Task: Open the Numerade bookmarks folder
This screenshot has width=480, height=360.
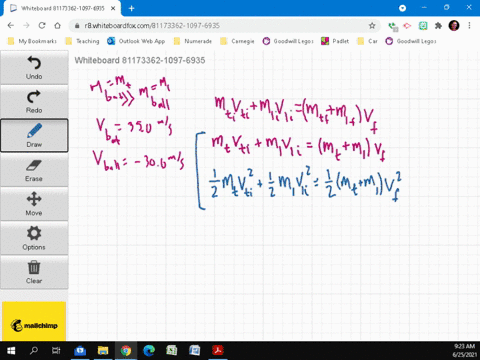Action: (193, 41)
